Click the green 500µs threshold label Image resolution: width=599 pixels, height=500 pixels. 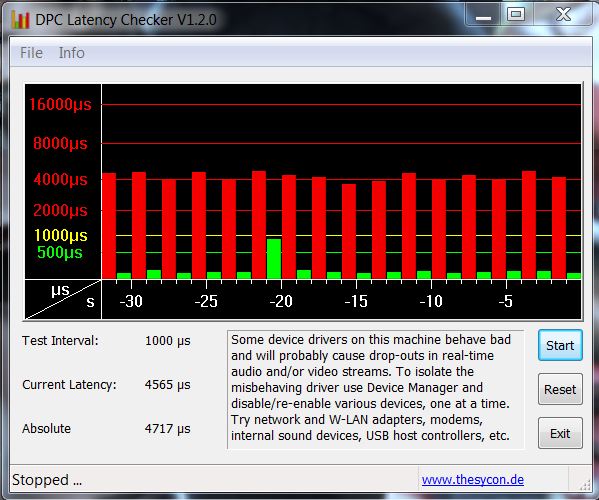click(60, 252)
